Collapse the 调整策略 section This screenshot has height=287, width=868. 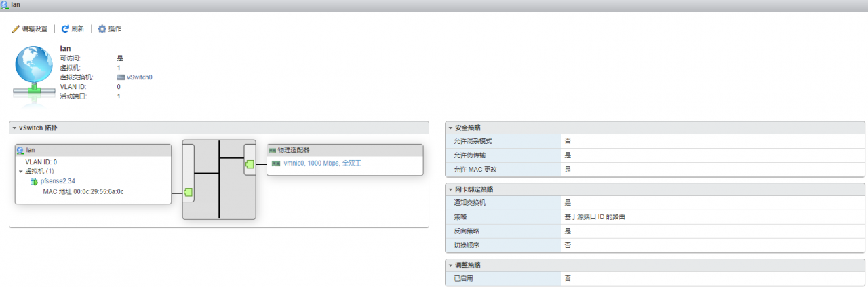[450, 265]
